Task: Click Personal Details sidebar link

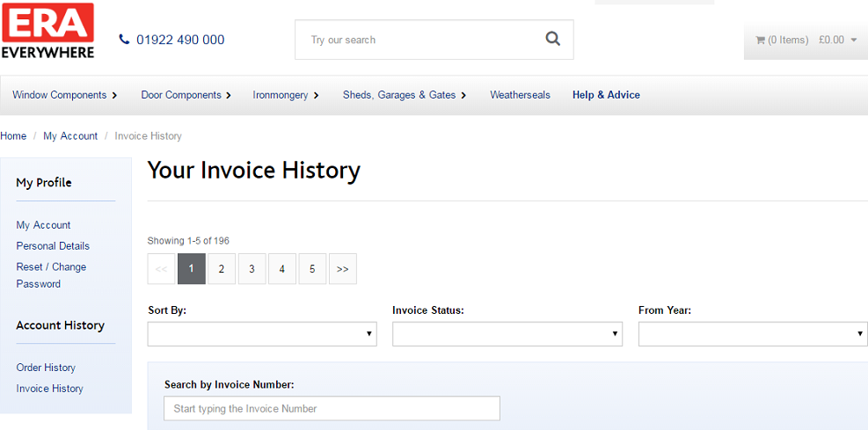Action: click(x=53, y=246)
